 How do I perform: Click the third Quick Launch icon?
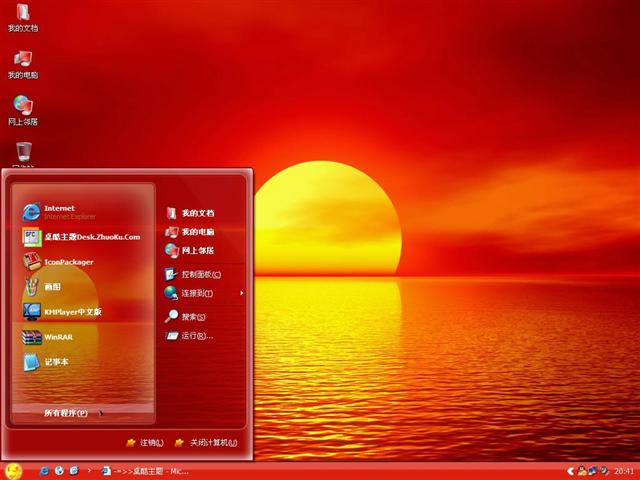tap(74, 471)
